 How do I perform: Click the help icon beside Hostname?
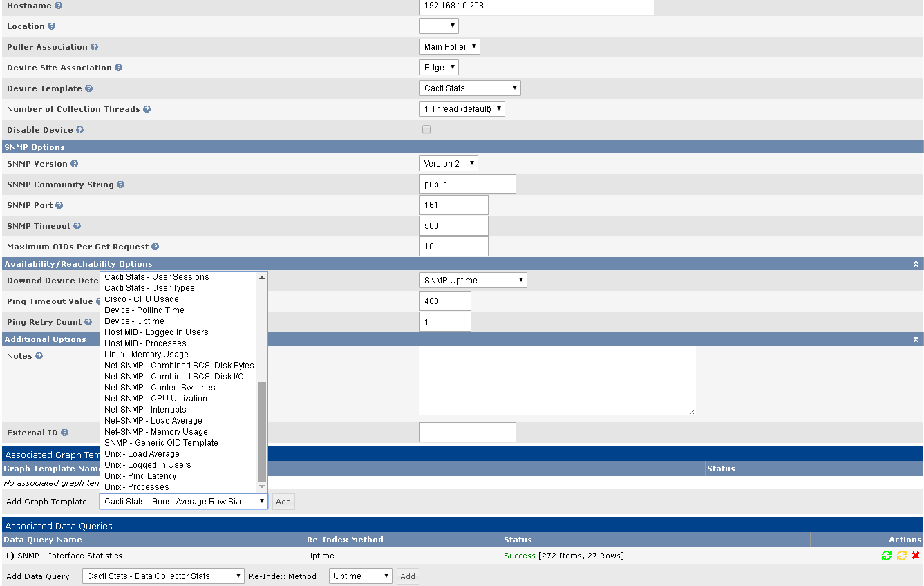(58, 6)
